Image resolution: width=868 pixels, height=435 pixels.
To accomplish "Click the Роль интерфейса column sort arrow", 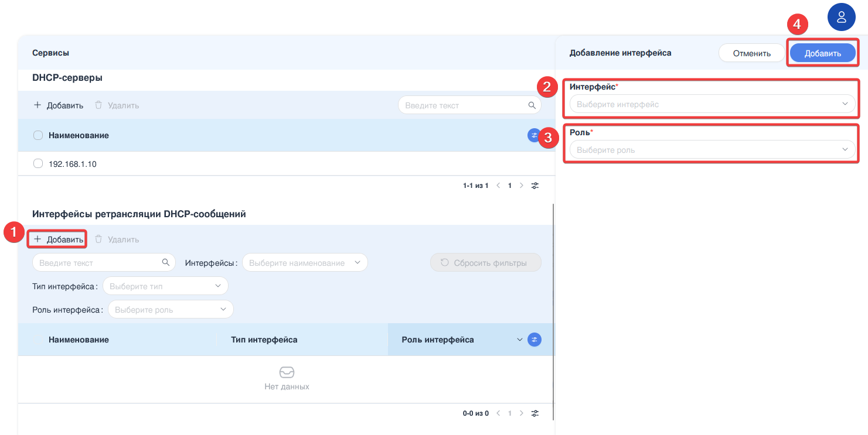I will 519,340.
